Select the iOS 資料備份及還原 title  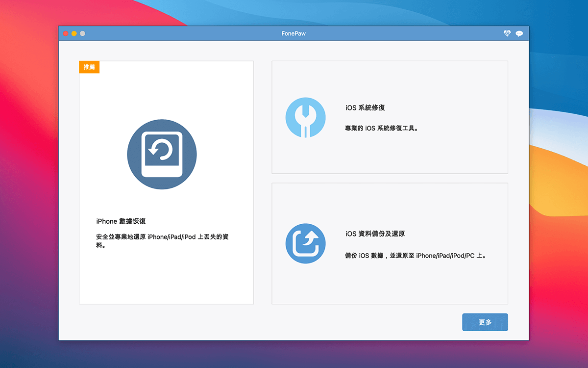375,234
